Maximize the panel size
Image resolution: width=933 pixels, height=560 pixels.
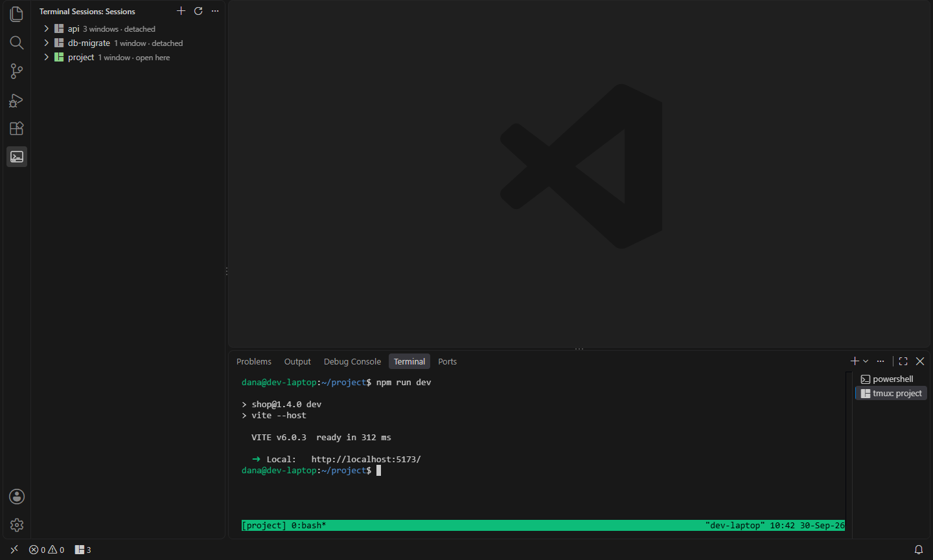(903, 361)
